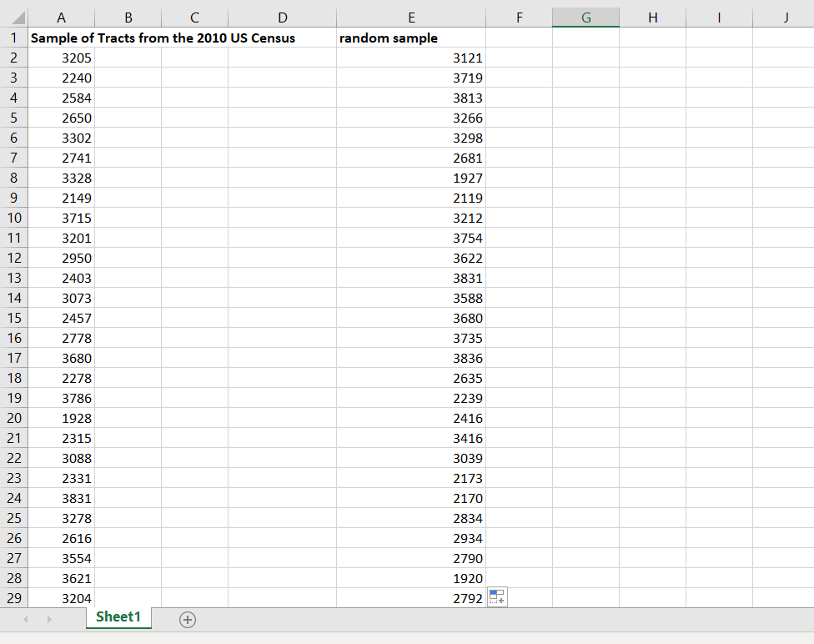Select the cell containing 1927

pos(411,178)
